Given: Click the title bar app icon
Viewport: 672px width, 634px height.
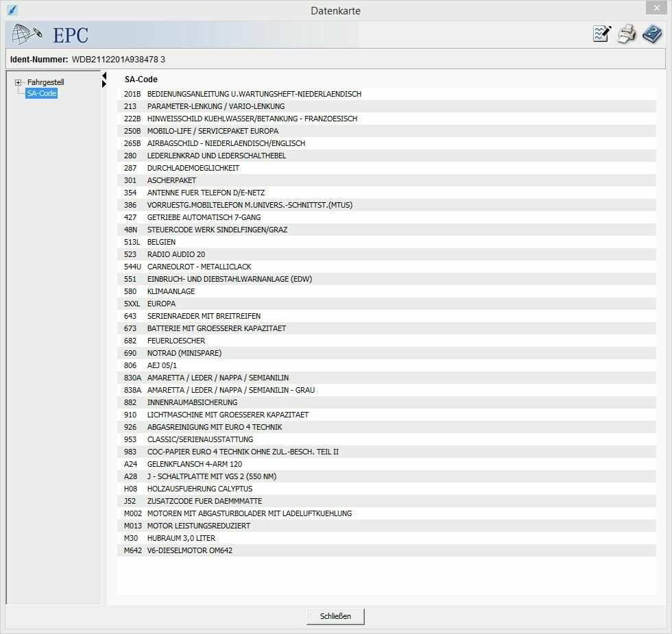Looking at the screenshot, I should (12, 10).
